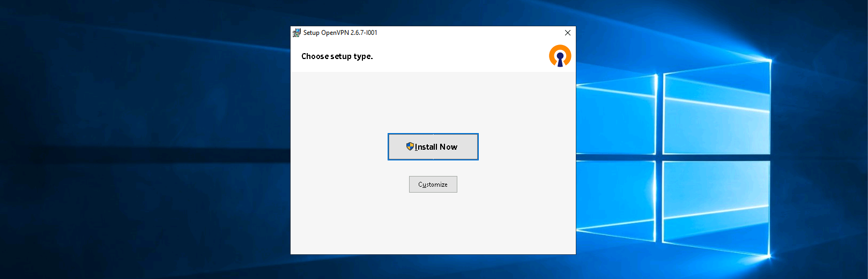Click the Install Now button
This screenshot has height=279, width=868.
point(433,146)
